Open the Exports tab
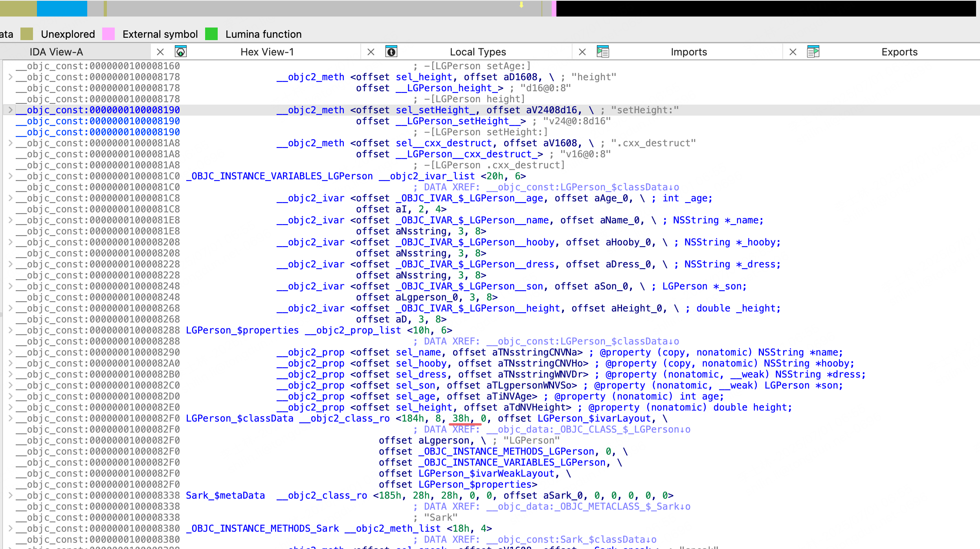980x549 pixels. tap(899, 52)
